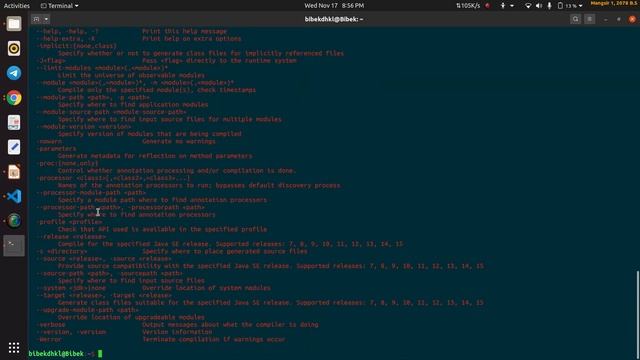This screenshot has height=360, width=640.
Task: Click the '-Werror' option line
Action: pos(49,339)
